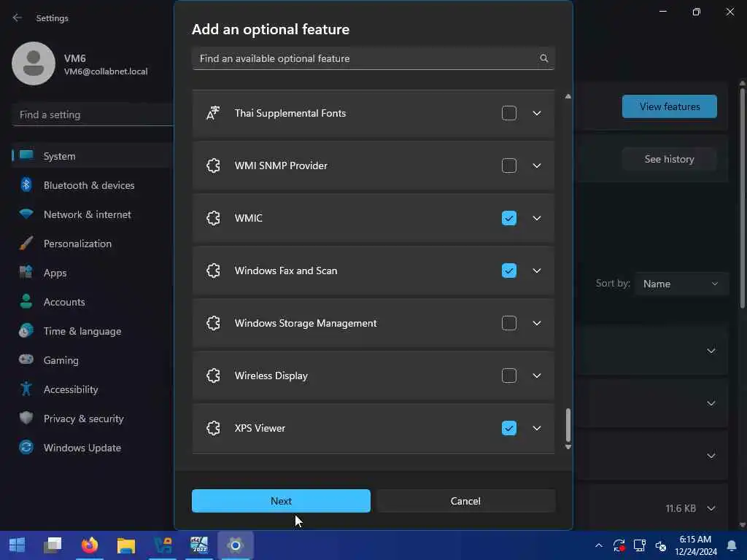Open Accessibility settings category
Screen dimensions: 747x560
[93, 389]
